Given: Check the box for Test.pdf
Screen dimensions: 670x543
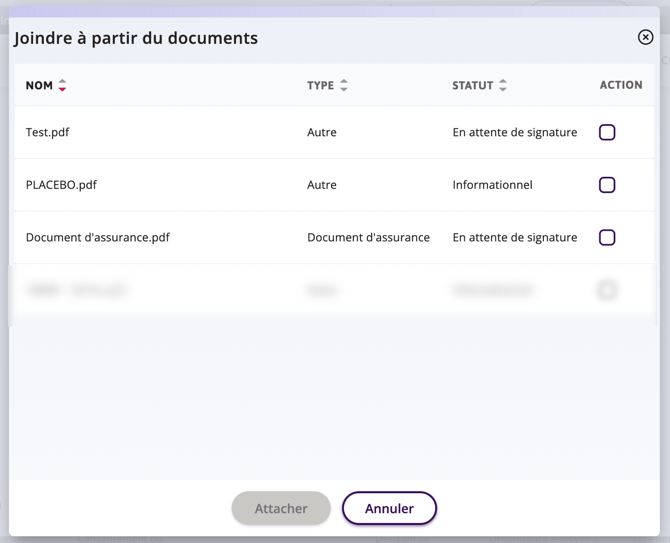Looking at the screenshot, I should click(x=607, y=132).
